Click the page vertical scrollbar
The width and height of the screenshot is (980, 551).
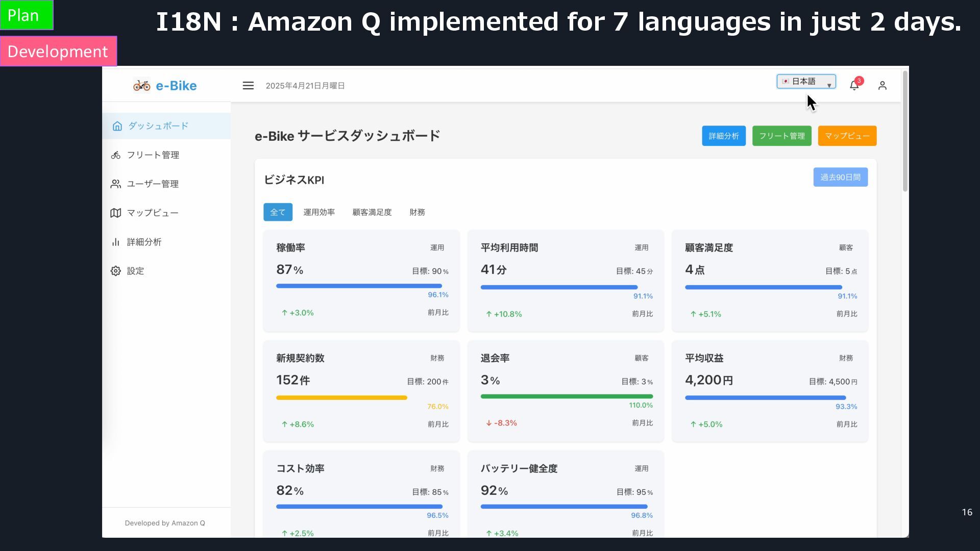point(905,132)
